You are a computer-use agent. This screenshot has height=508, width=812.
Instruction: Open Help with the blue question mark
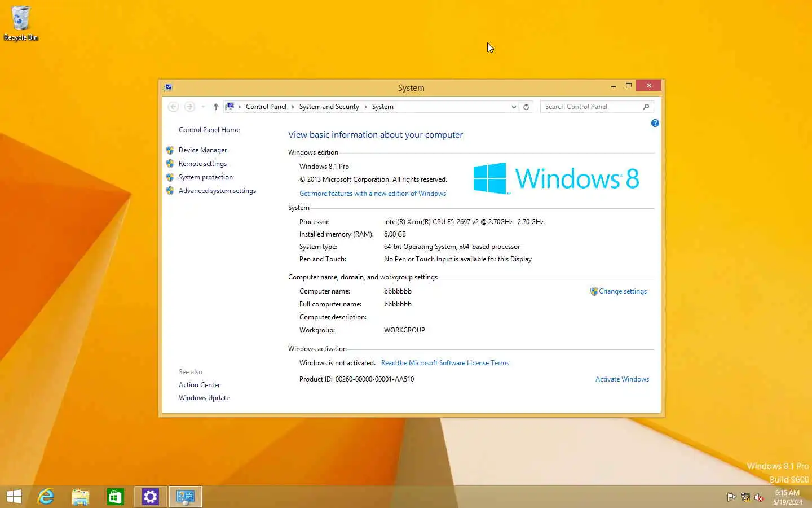(655, 123)
